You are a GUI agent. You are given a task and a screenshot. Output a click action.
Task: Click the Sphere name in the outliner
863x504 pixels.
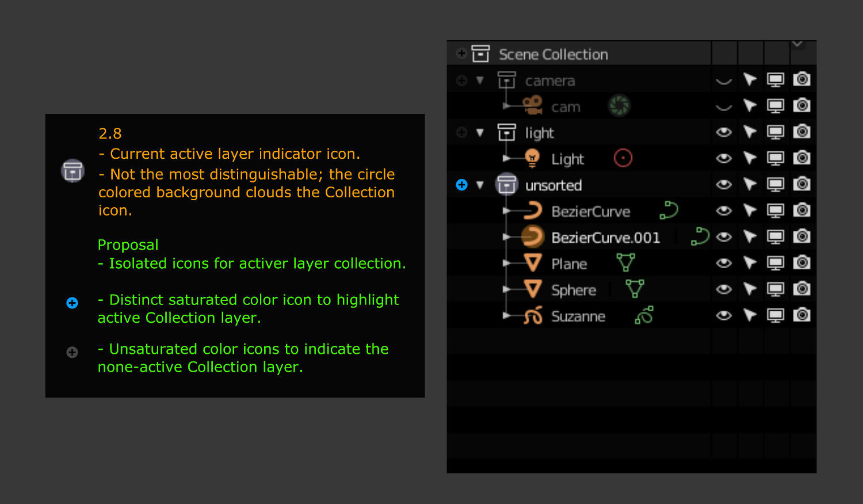(574, 291)
